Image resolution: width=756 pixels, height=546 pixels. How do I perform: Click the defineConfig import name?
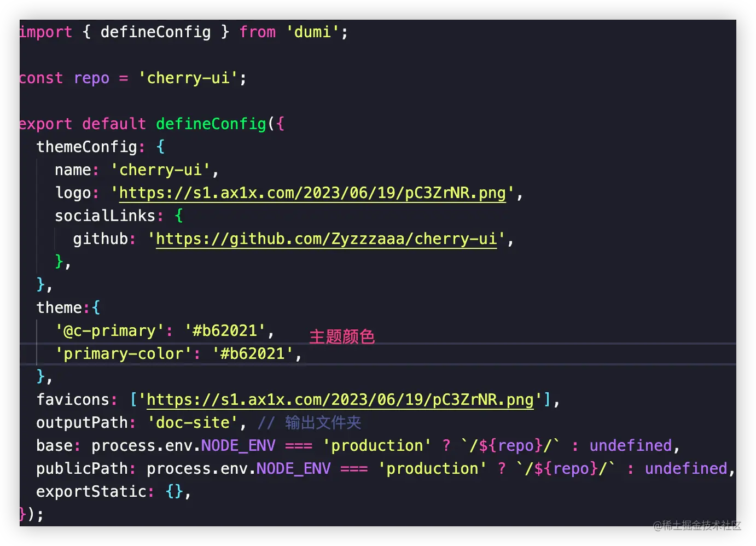[156, 32]
